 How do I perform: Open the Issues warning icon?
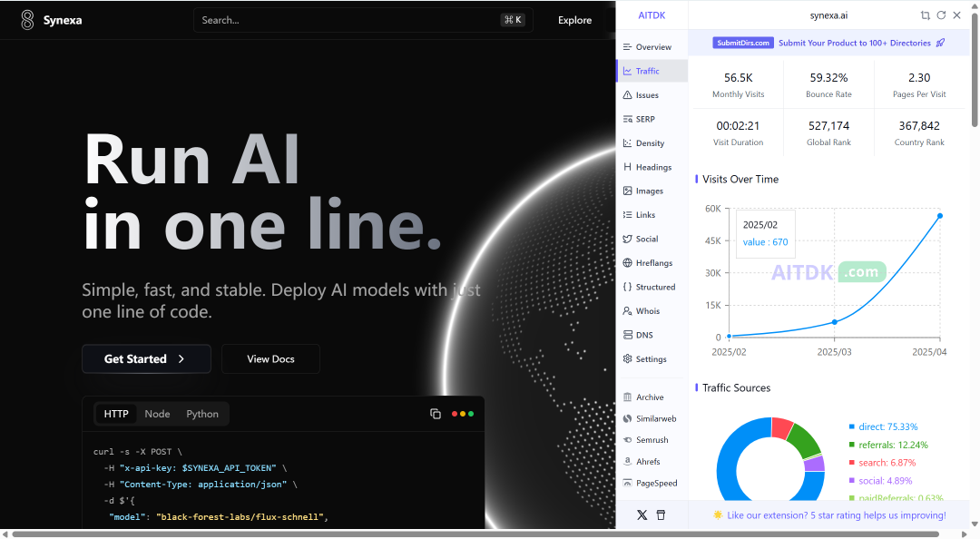tap(628, 95)
